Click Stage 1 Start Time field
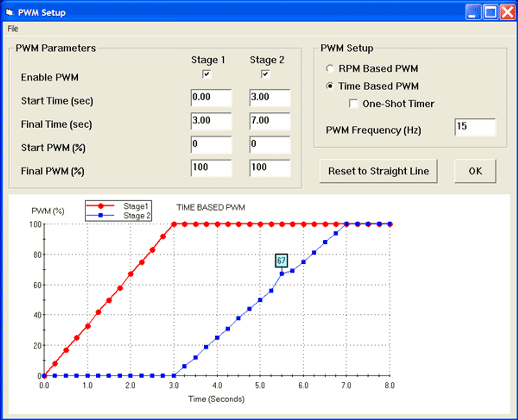Screen dimensions: 518x420 [211, 98]
